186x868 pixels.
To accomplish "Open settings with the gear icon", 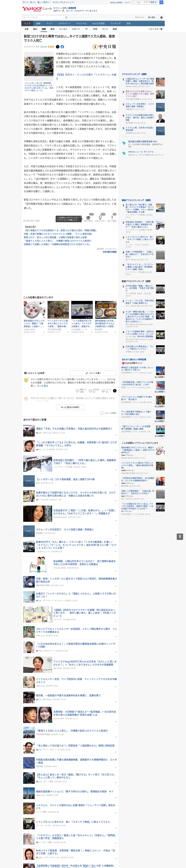I will click(161, 18).
